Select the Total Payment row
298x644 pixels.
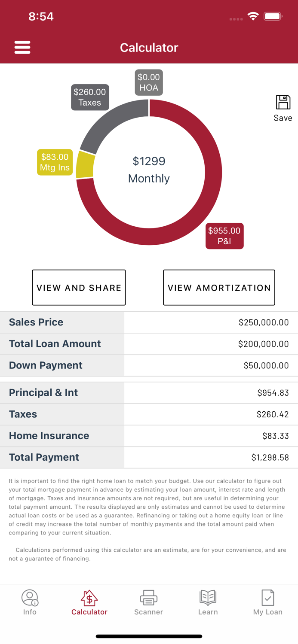point(149,457)
